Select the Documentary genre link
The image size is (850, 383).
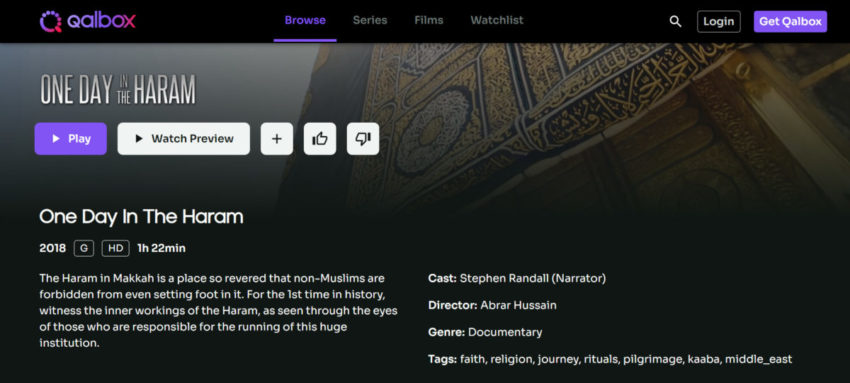pos(505,332)
